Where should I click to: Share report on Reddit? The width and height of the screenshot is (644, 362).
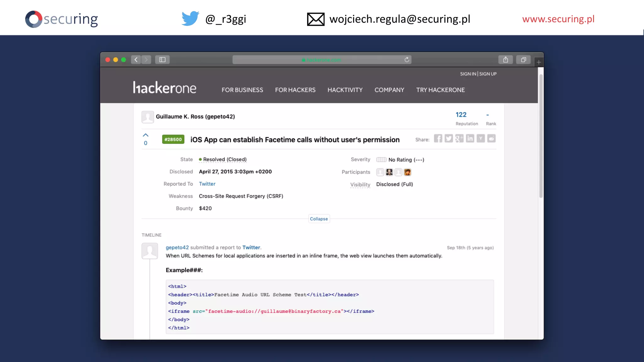(491, 139)
